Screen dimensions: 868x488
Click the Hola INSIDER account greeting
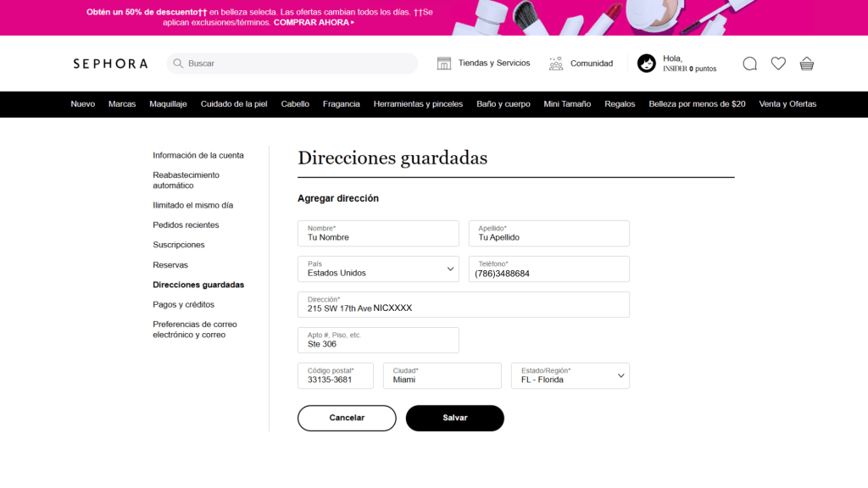point(690,63)
